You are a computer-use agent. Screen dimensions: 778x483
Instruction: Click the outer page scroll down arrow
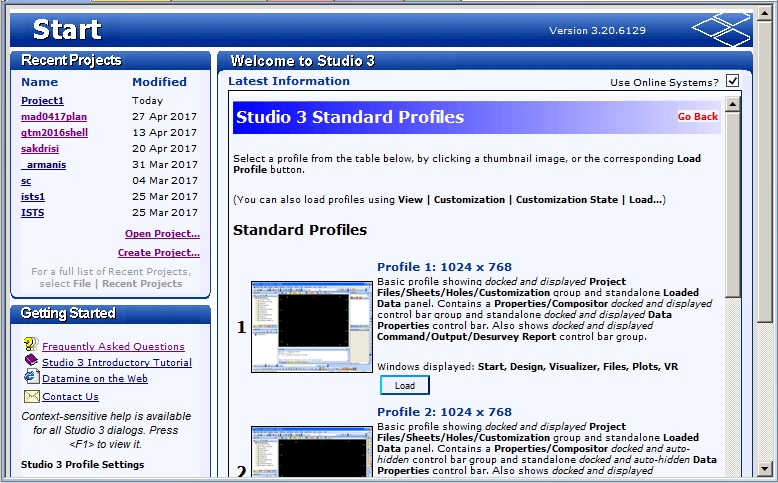[764, 469]
